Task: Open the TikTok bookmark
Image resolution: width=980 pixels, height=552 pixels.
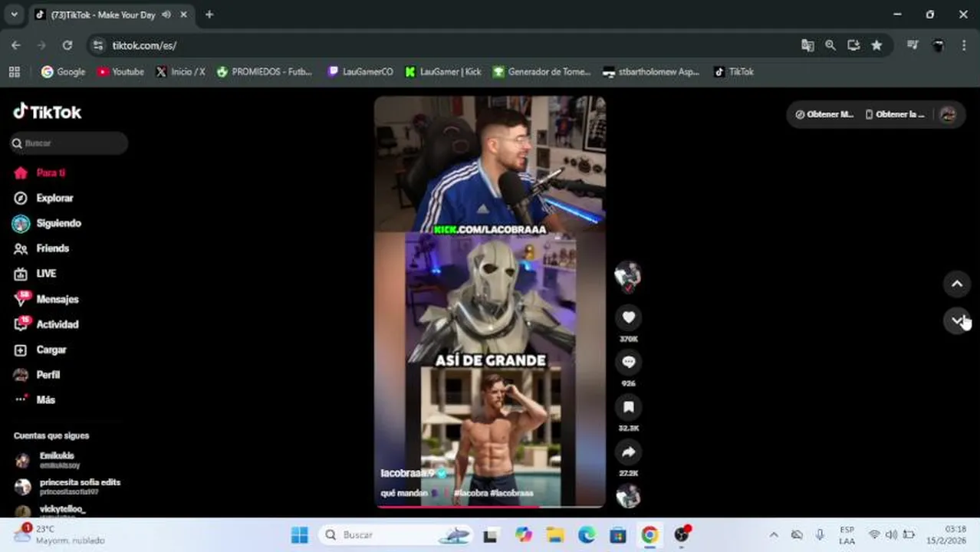Action: [x=734, y=71]
